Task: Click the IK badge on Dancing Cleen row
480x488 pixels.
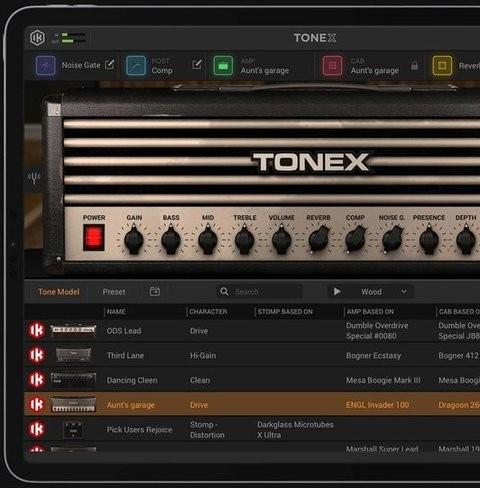Action: click(37, 380)
